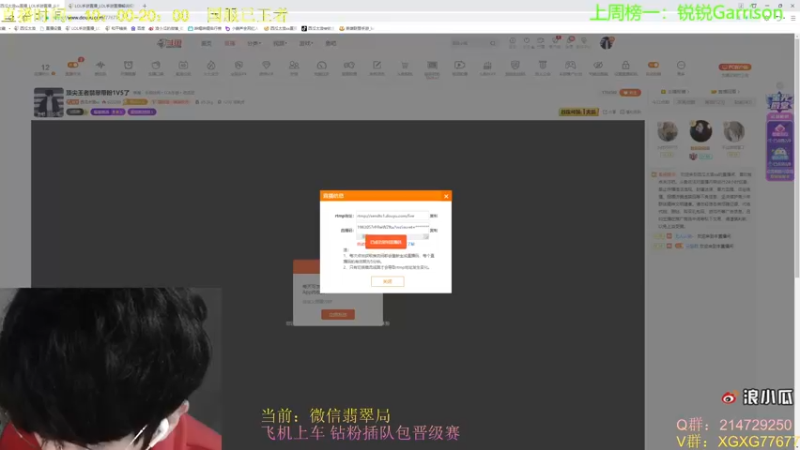
Task: Click the blue link below stream key
Action: (x=411, y=244)
